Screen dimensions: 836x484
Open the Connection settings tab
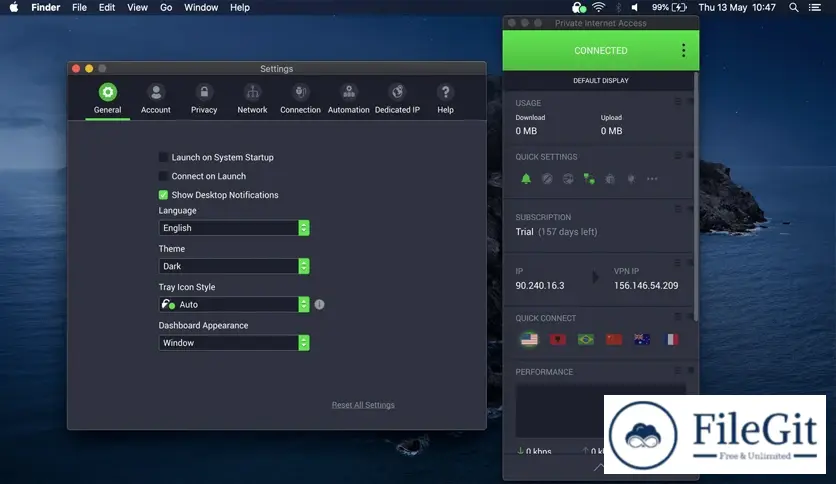[300, 99]
